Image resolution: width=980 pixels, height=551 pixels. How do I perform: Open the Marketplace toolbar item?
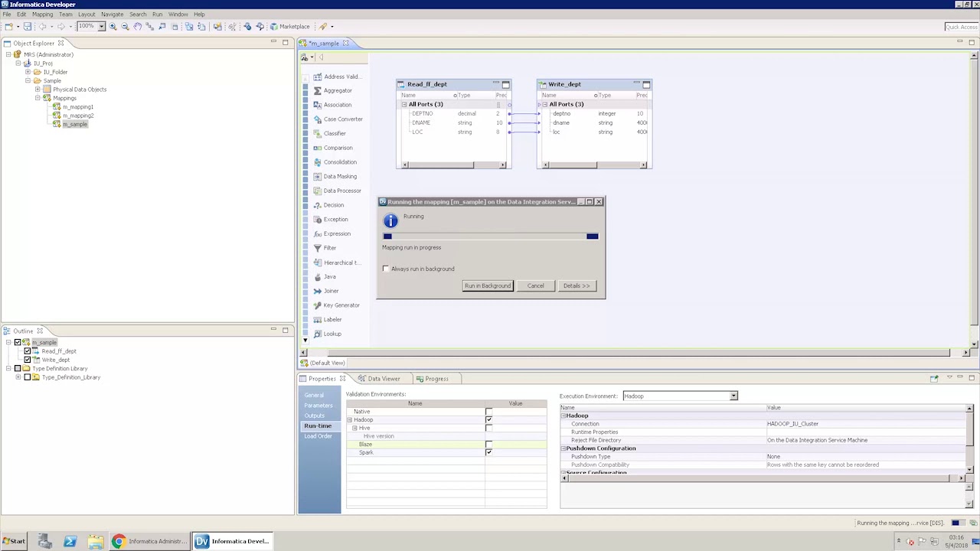(x=289, y=26)
